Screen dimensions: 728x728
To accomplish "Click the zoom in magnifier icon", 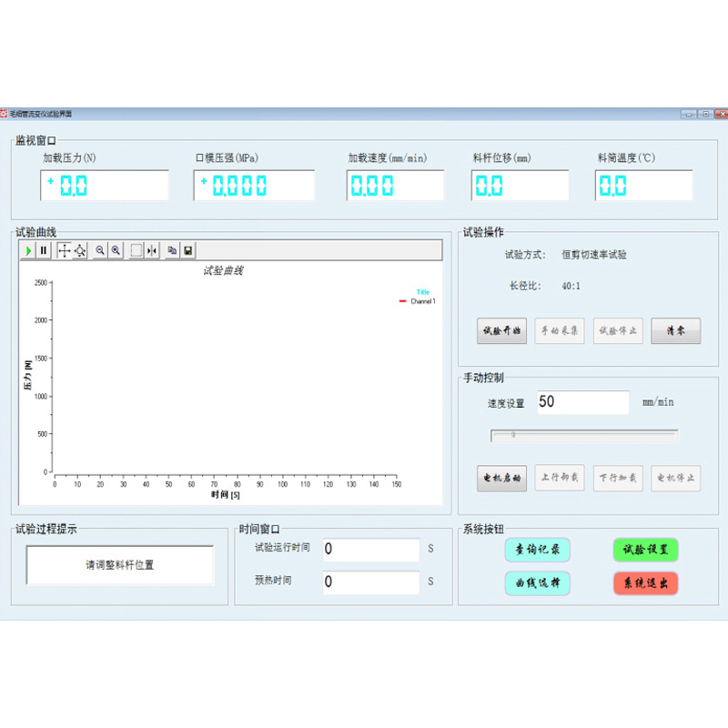I will coord(116,251).
